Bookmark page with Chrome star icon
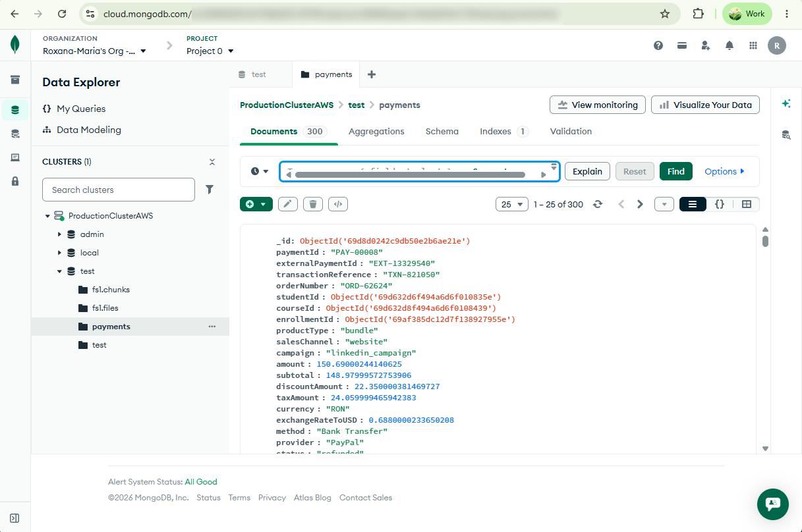 [665, 14]
